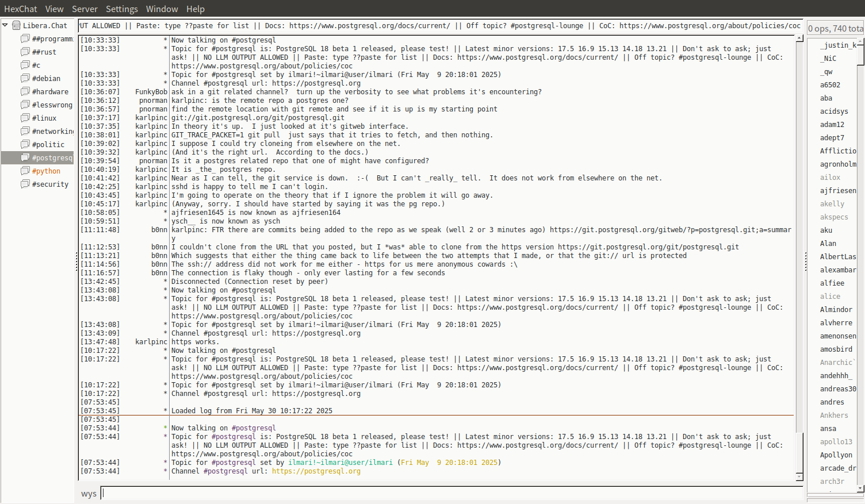
Task: Switch to the #python channel
Action: click(46, 171)
